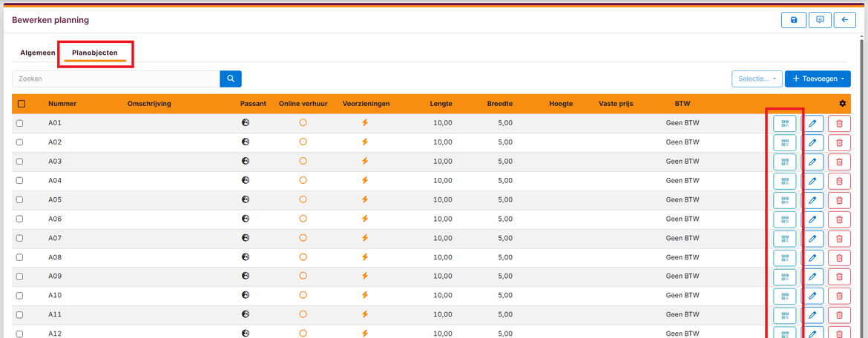Sort by the Vaste prijs column header
The height and width of the screenshot is (338, 868).
coord(616,104)
